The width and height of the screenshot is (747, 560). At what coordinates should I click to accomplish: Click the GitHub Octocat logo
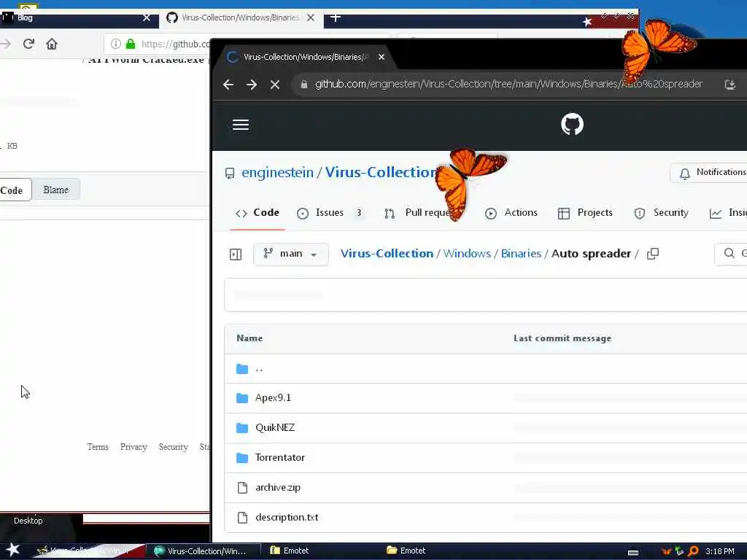(x=572, y=124)
